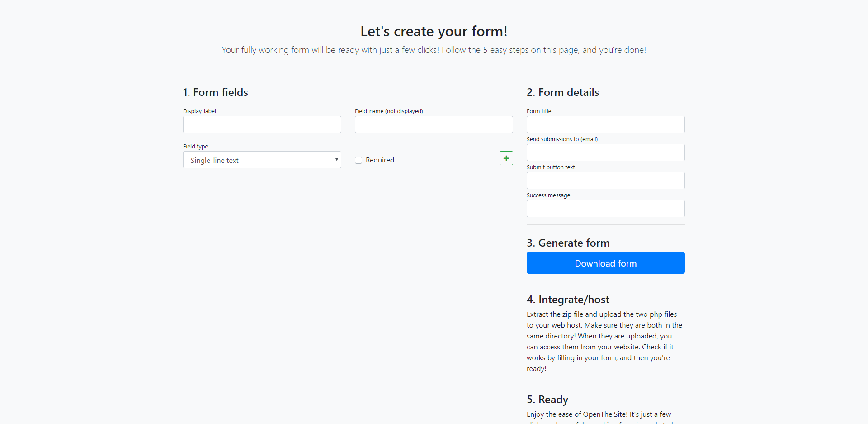Click the "2. Form details" heading

563,92
